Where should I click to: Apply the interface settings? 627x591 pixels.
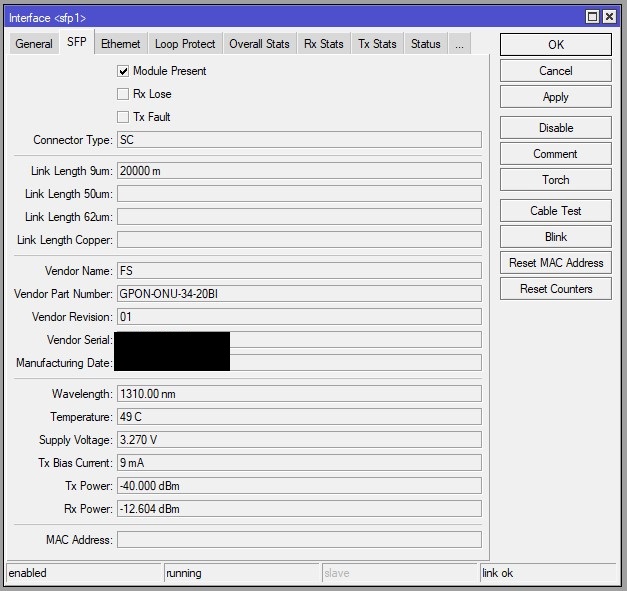[x=556, y=97]
